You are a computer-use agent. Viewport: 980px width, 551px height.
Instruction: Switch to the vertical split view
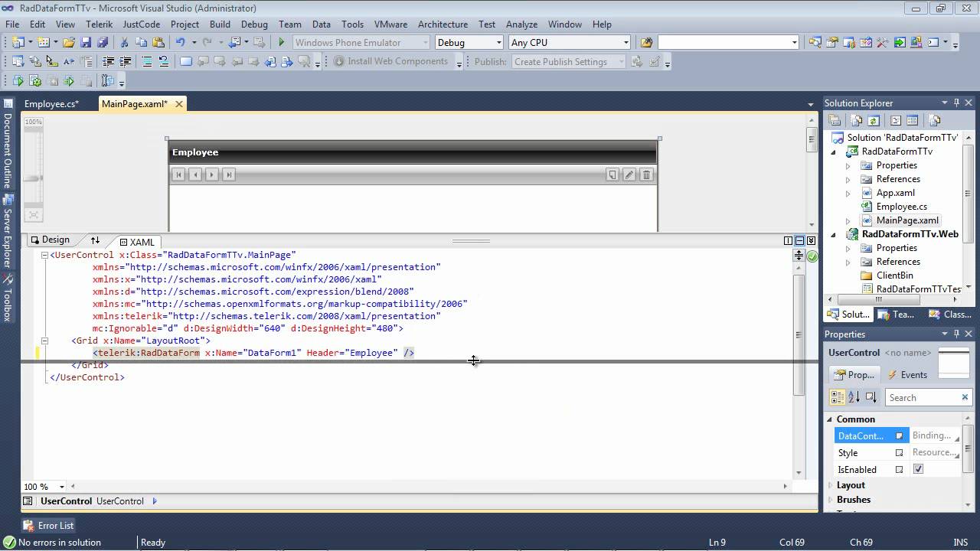click(x=788, y=240)
